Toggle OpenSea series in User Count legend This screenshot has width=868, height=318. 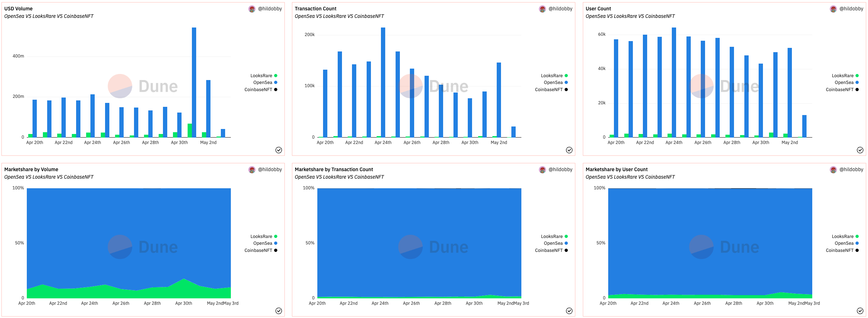point(847,83)
